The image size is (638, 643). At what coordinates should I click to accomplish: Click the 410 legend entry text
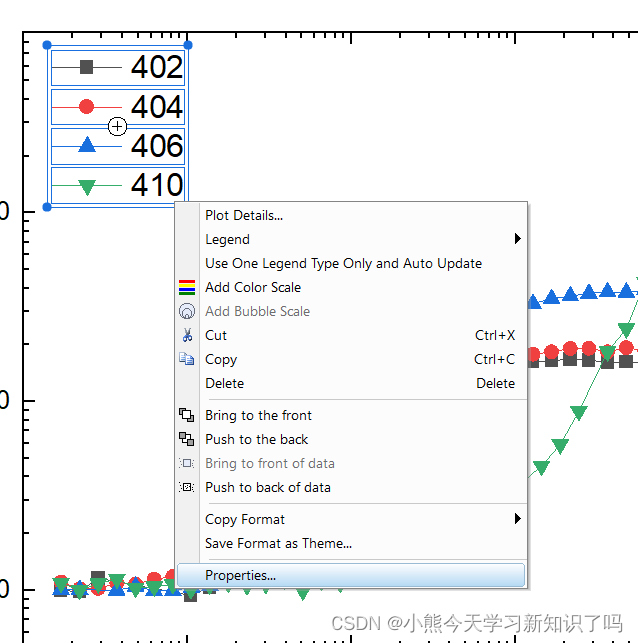pos(157,185)
